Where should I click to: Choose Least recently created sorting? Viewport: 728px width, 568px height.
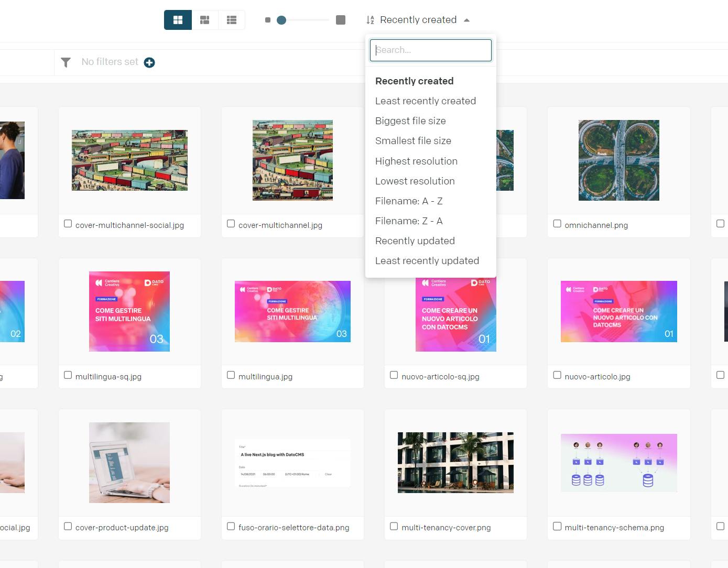pyautogui.click(x=426, y=101)
